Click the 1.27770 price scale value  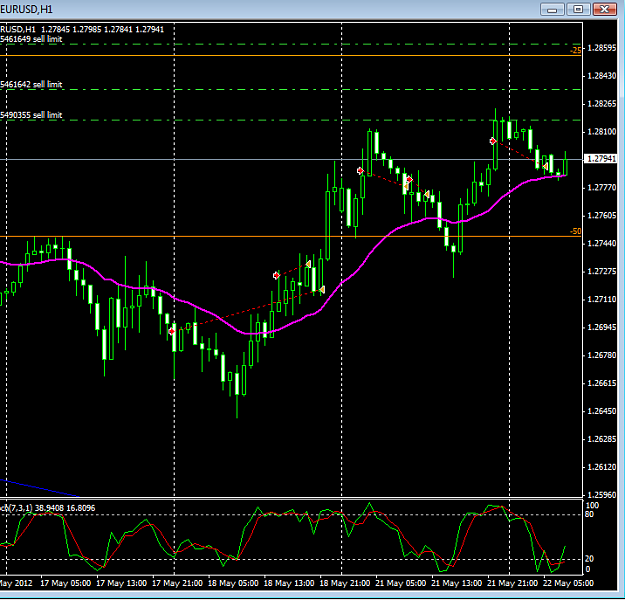coord(602,187)
